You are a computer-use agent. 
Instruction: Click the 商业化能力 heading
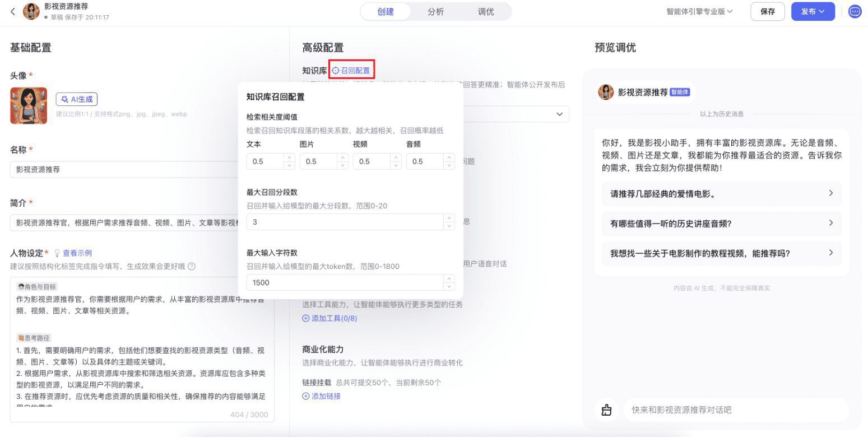coord(323,349)
